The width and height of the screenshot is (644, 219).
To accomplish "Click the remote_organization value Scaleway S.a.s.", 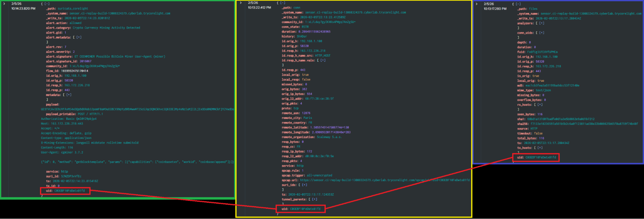I will 329,137.
